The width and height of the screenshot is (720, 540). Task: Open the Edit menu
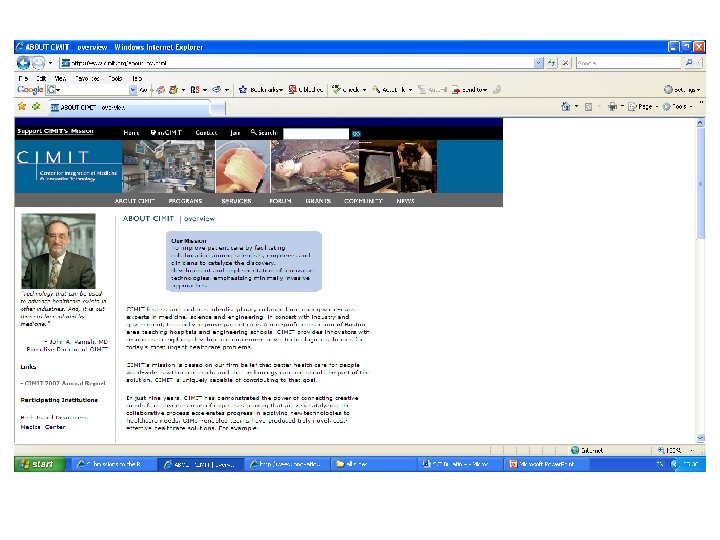[41, 79]
